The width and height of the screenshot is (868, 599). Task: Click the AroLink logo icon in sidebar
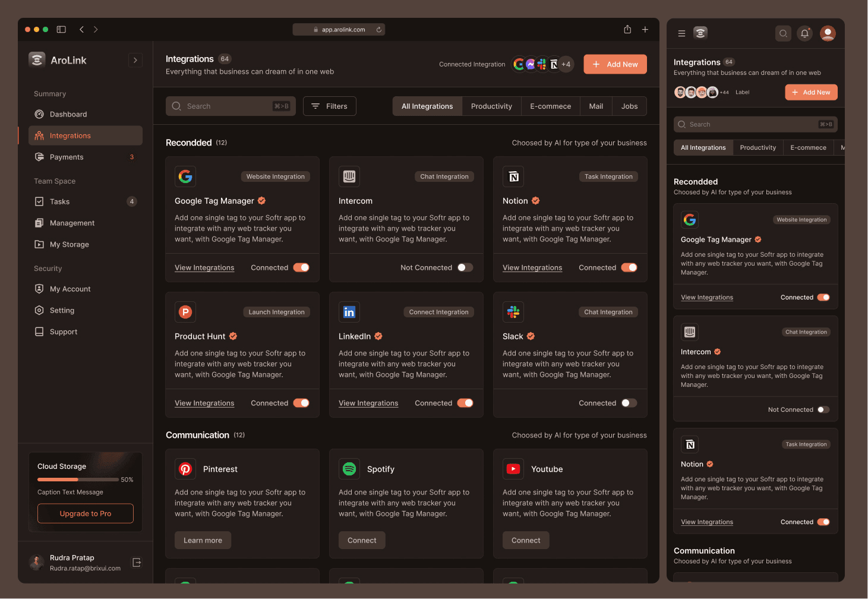37,59
